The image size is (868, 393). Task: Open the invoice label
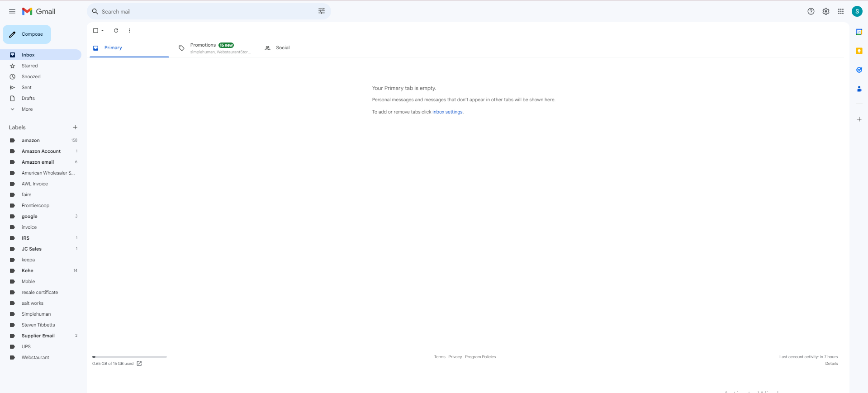click(x=41, y=227)
